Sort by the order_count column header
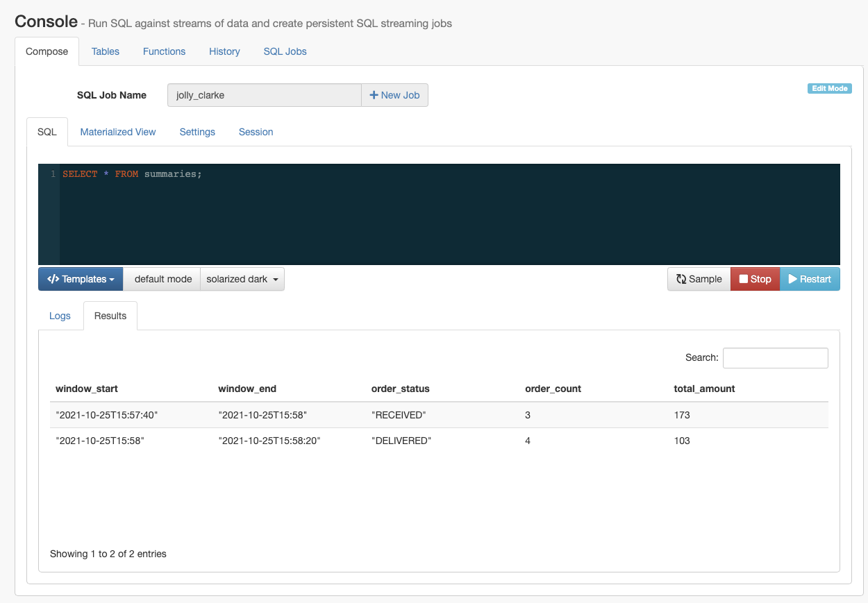Image resolution: width=868 pixels, height=603 pixels. point(553,389)
